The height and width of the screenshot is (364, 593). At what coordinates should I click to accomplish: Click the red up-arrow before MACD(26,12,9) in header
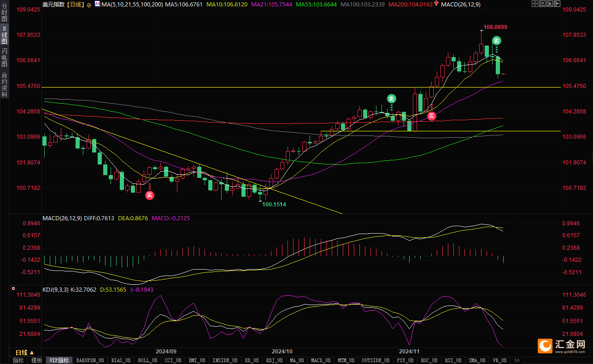[x=436, y=4]
